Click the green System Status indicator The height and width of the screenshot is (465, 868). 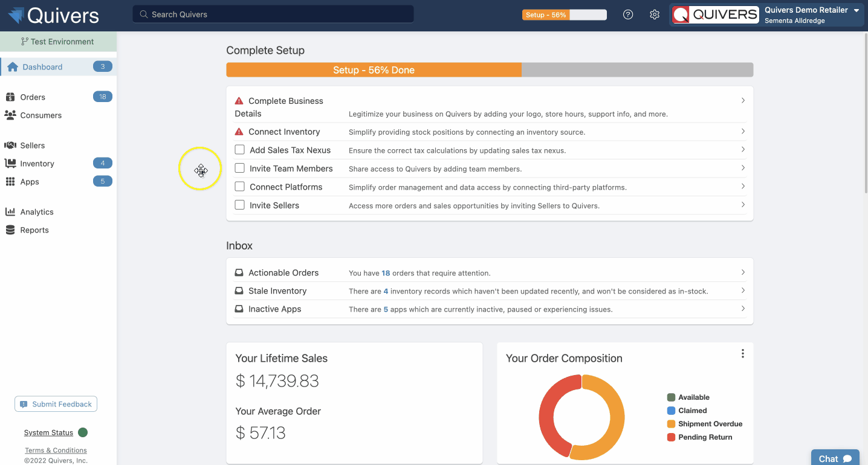click(83, 432)
